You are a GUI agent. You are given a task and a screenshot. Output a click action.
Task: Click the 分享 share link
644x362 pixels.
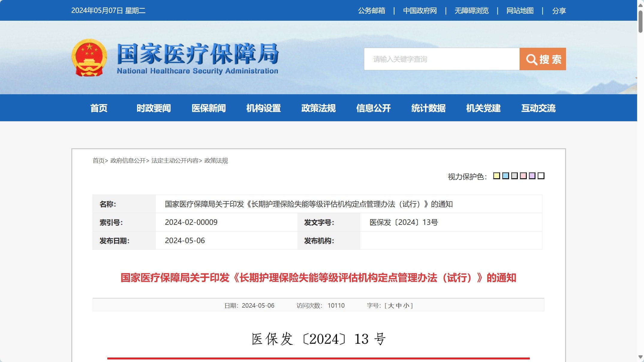tap(559, 11)
